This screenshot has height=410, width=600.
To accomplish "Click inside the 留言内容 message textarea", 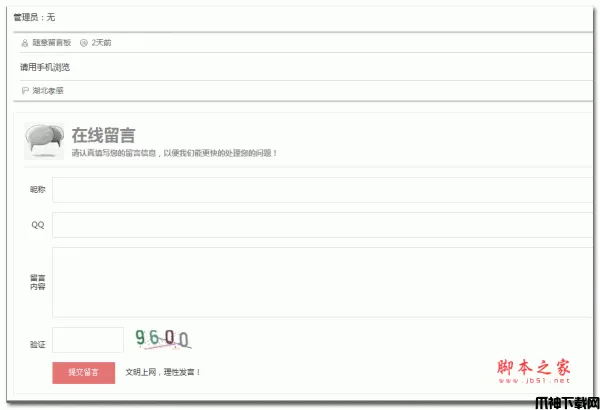I will coord(322,283).
